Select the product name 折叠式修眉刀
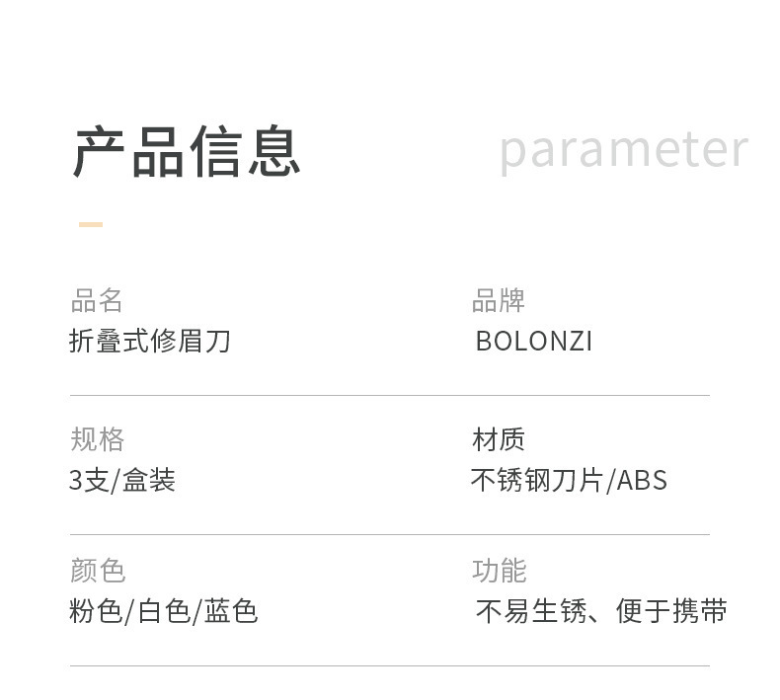Image resolution: width=780 pixels, height=700 pixels. point(149,342)
